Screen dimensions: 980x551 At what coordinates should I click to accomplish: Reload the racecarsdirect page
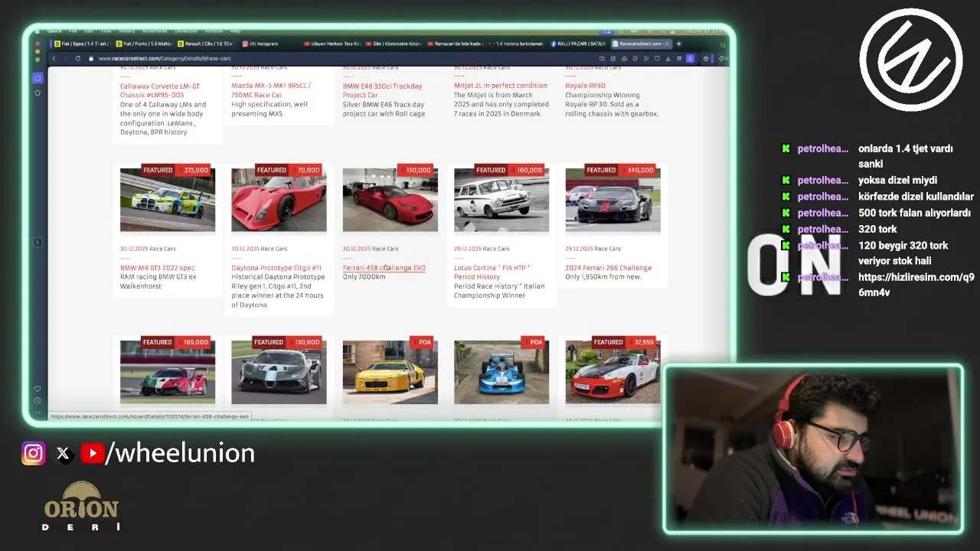77,58
